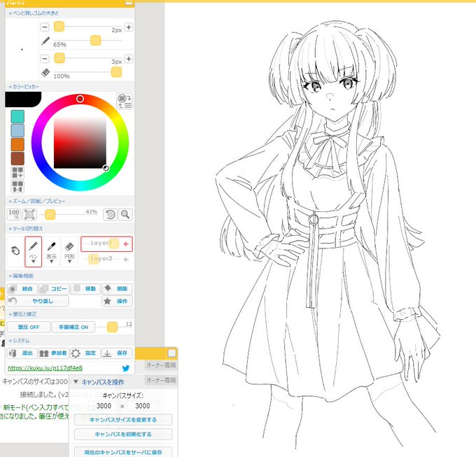
Task: Click the キャンバスサイズを変更する button
Action: 123,420
